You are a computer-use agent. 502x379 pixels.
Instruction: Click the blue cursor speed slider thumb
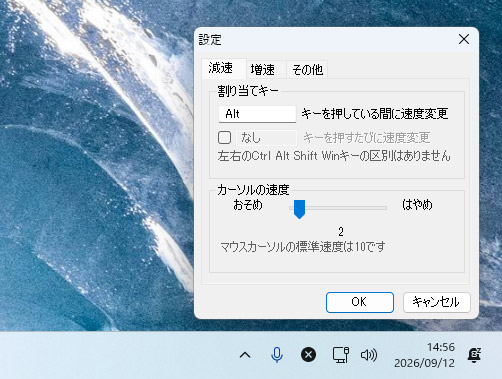(299, 209)
